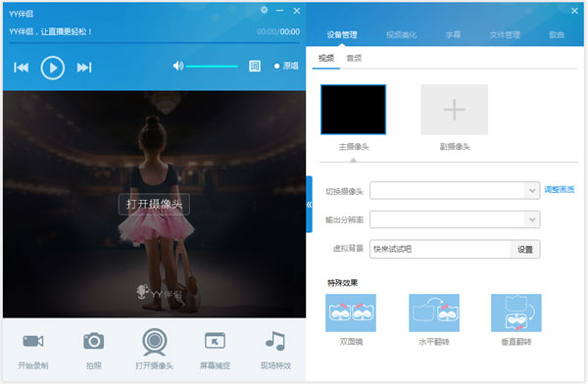Screen dimensions: 588x384
Task: Switch to 视频美化 tab
Action: click(x=401, y=35)
